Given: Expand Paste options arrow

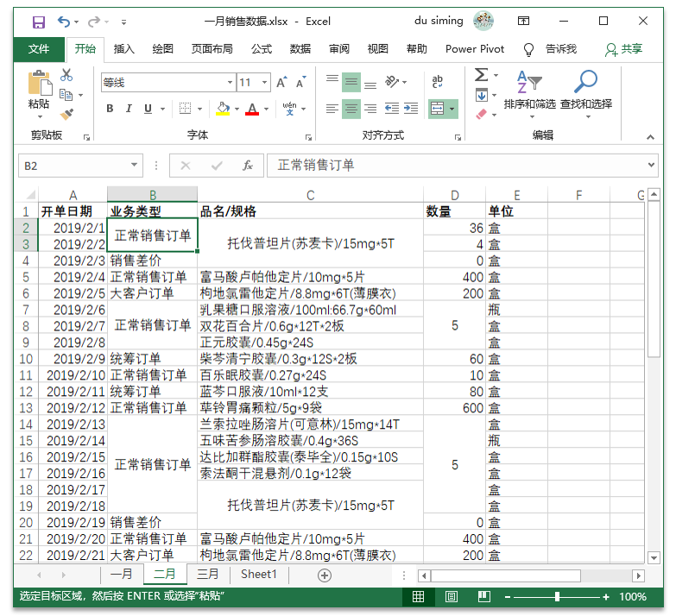Looking at the screenshot, I should [40, 116].
